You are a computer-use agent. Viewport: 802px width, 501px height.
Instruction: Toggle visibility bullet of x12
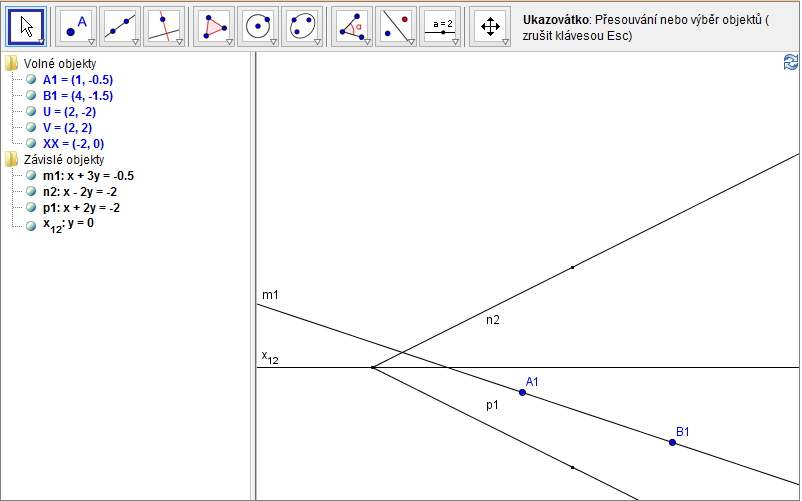pyautogui.click(x=31, y=224)
